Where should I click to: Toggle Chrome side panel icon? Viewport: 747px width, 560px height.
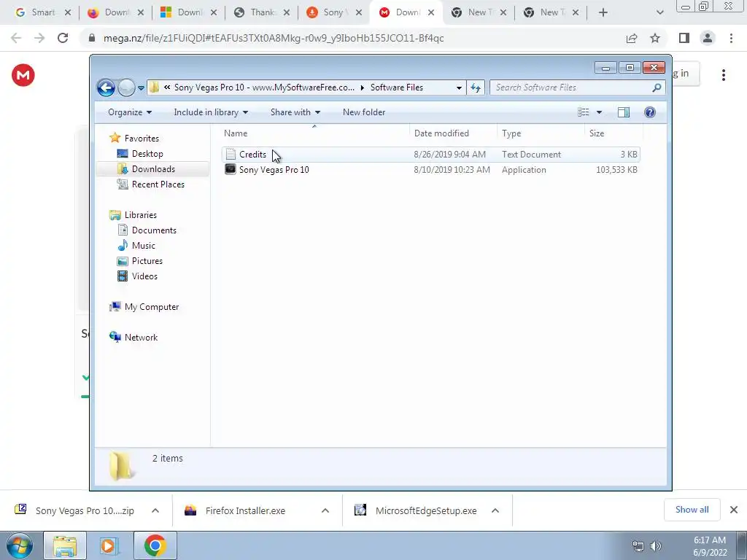coord(684,38)
